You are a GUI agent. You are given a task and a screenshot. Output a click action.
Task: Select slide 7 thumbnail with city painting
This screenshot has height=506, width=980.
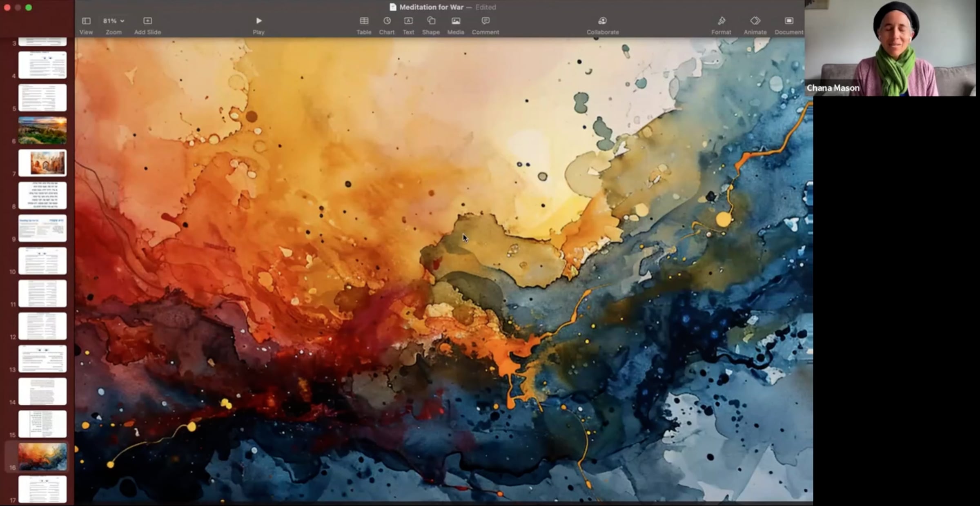tap(42, 163)
